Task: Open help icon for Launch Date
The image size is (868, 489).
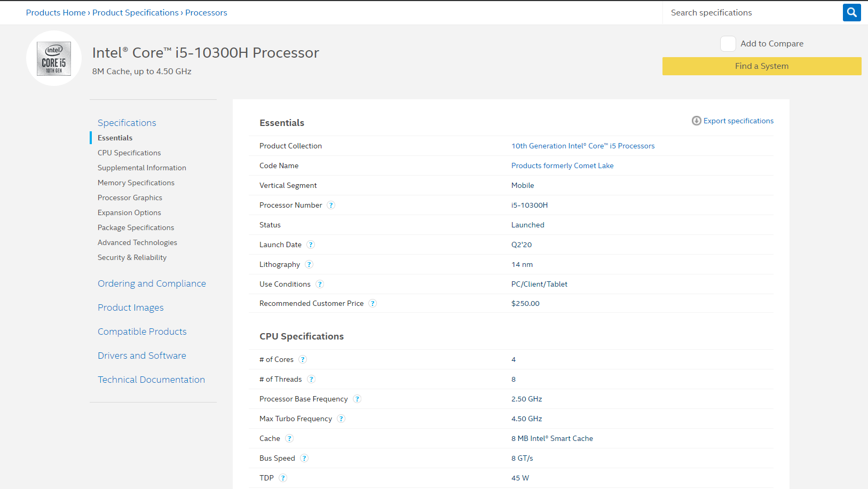Action: (311, 244)
